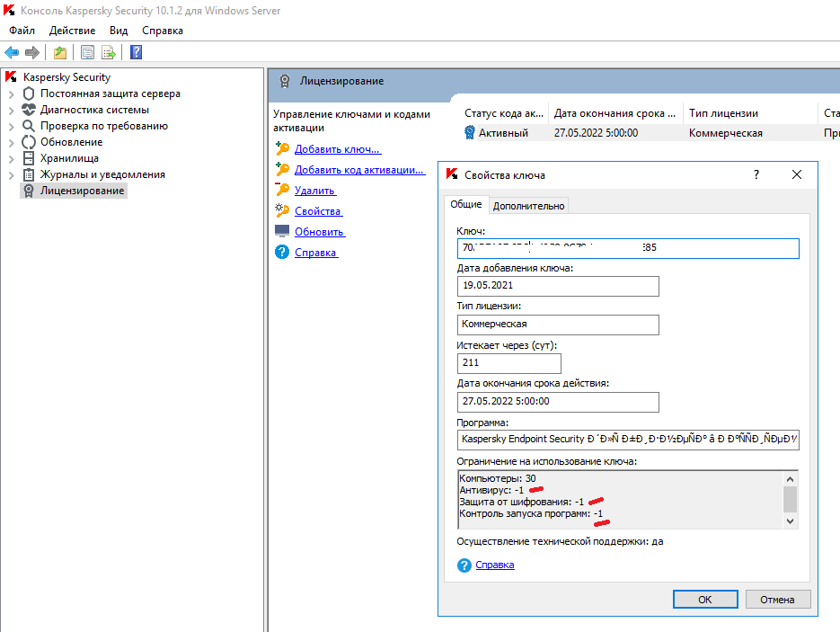Expand 'Проверка по требованию' node
The image size is (840, 632).
(12, 127)
